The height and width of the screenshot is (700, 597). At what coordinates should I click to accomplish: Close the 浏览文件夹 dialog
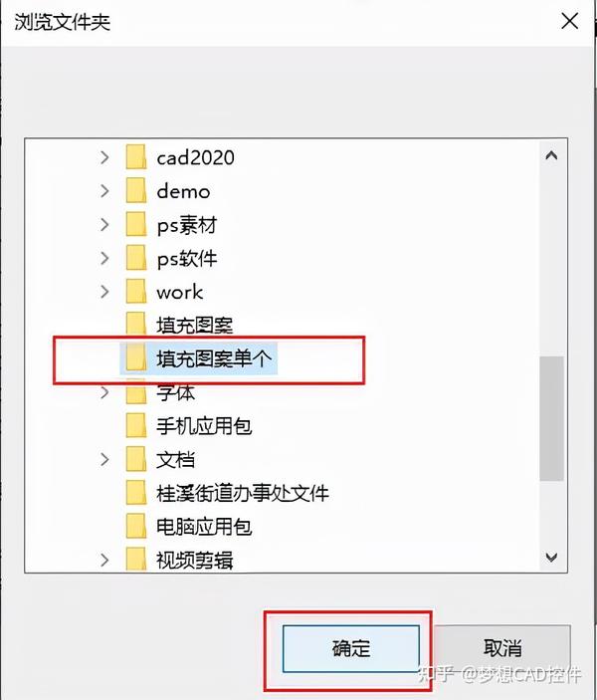tap(570, 21)
